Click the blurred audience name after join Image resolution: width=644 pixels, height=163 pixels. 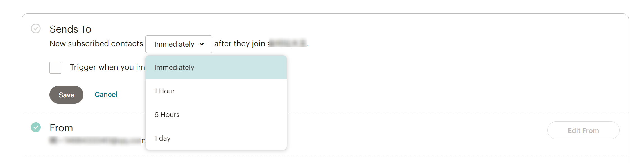287,43
